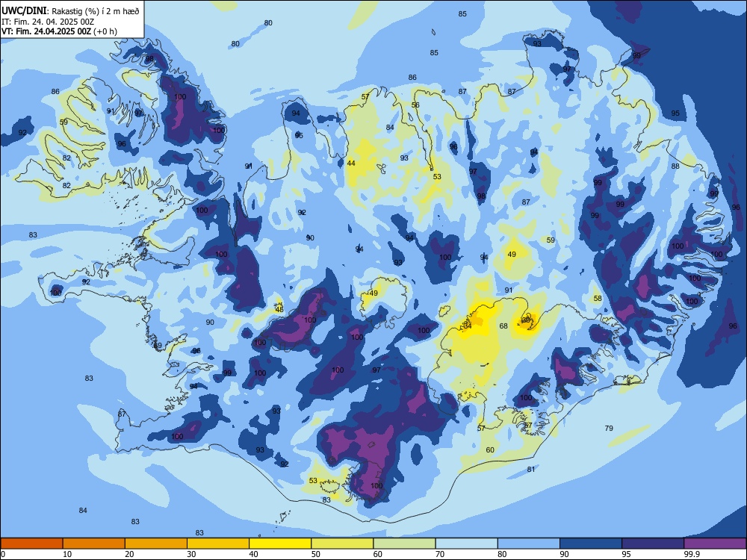Click the medium blue 90–95 legend swatch
The height and width of the screenshot is (560, 747).
point(591,544)
